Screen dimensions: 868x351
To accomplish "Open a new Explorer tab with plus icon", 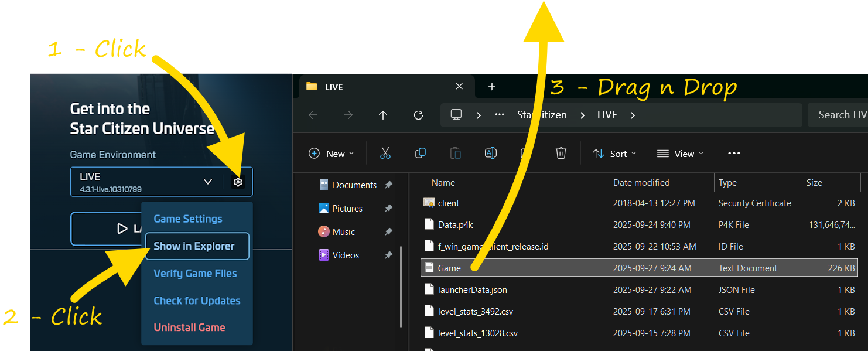I will 492,87.
